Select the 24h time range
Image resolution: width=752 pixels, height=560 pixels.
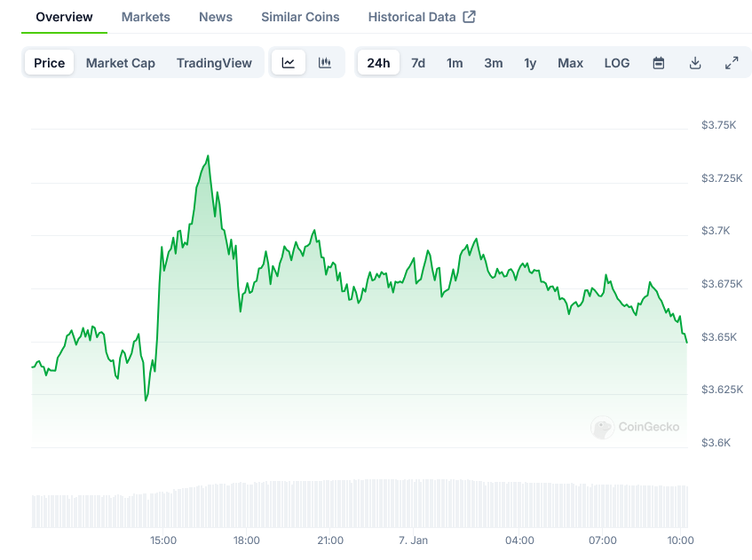tap(378, 63)
